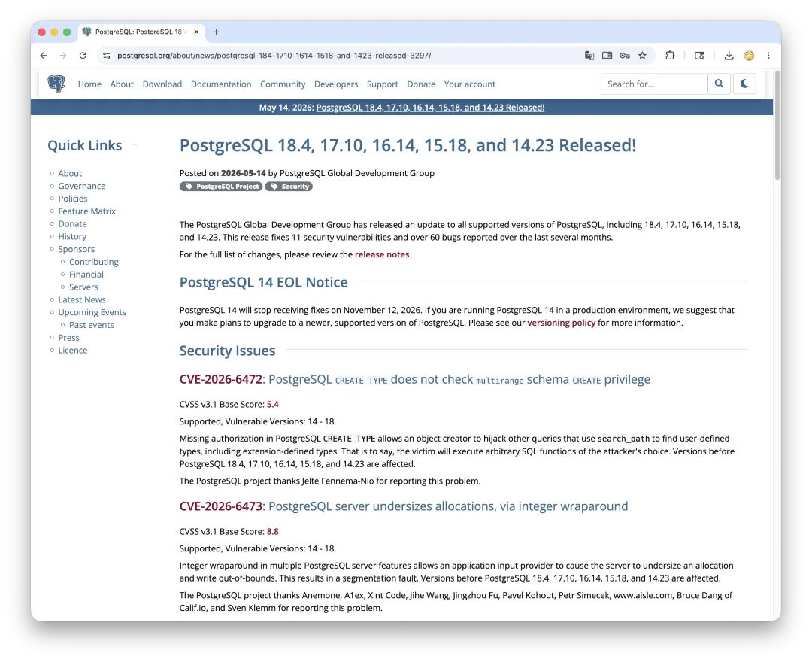812x662 pixels.
Task: Click the posted date 2026-05-14
Action: tap(244, 173)
